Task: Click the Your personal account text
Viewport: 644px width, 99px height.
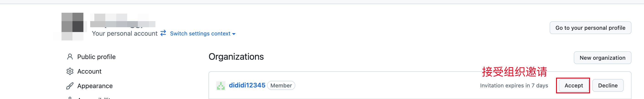Action: click(124, 34)
